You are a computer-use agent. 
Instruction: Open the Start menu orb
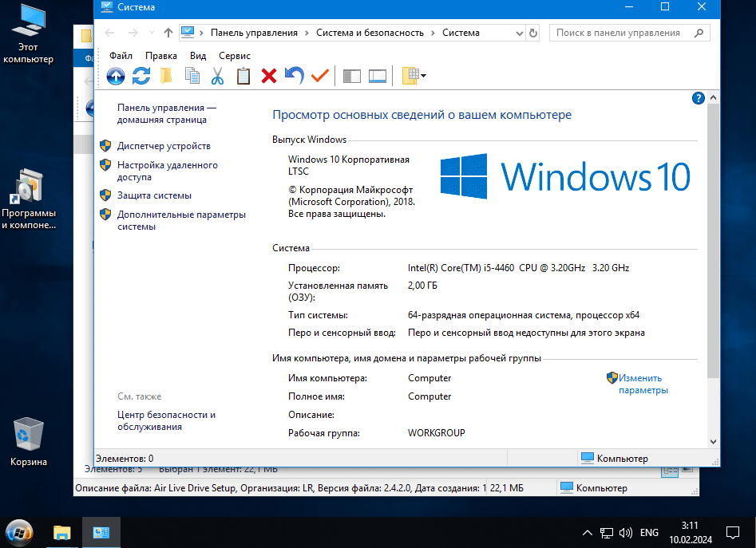tap(19, 533)
